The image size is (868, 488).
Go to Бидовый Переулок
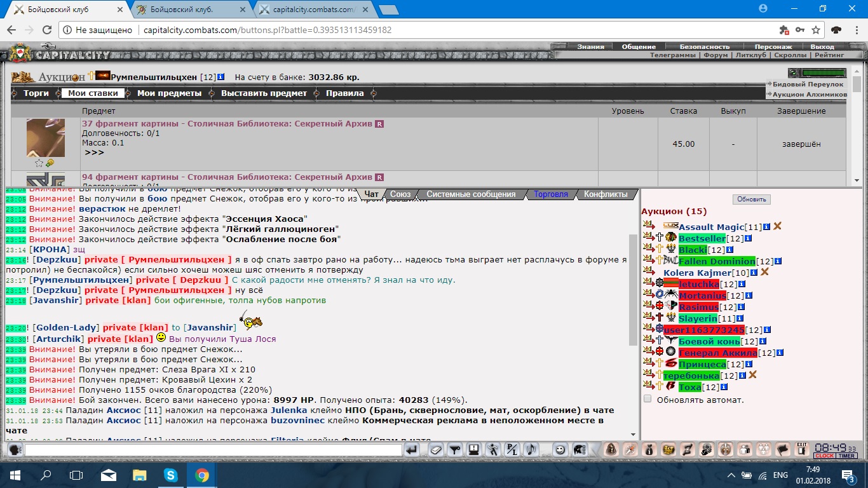click(x=808, y=84)
